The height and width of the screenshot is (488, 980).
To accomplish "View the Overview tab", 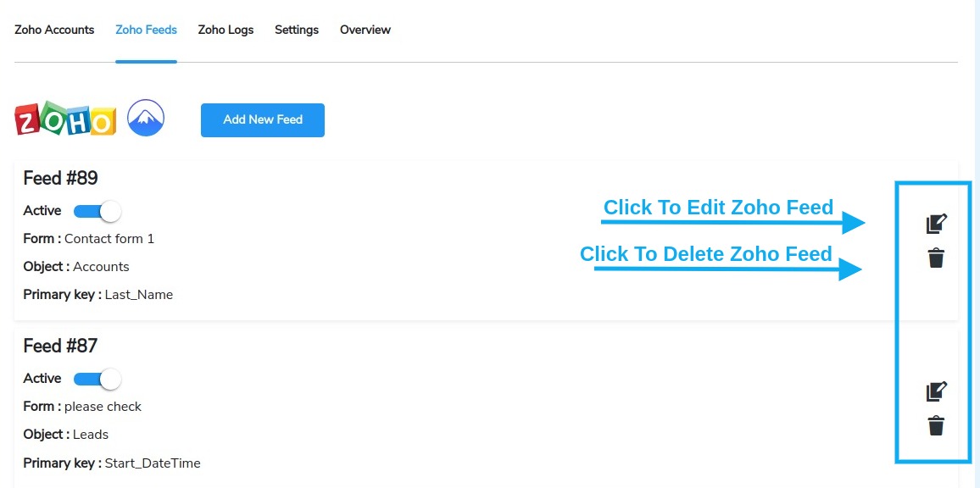I will tap(365, 30).
